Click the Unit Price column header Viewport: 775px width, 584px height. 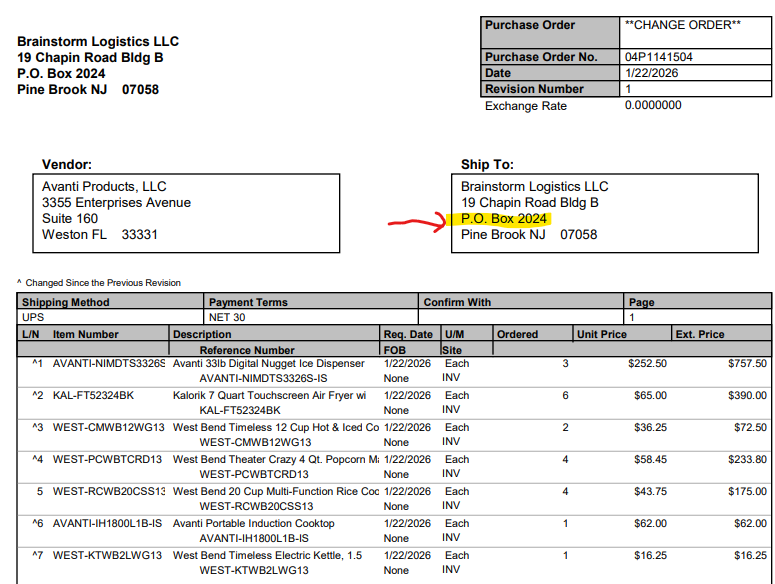602,334
